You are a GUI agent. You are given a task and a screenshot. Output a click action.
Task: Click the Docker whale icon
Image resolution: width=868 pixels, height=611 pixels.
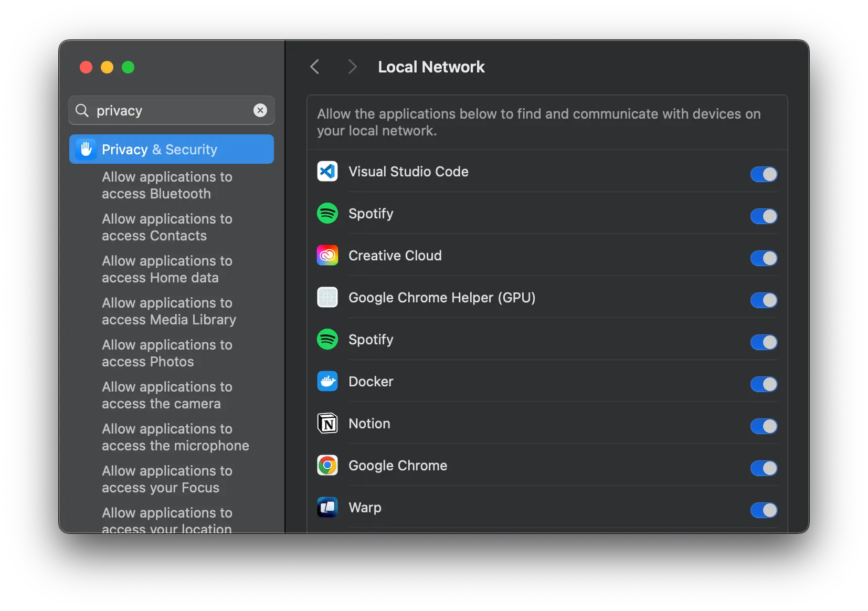pos(326,382)
